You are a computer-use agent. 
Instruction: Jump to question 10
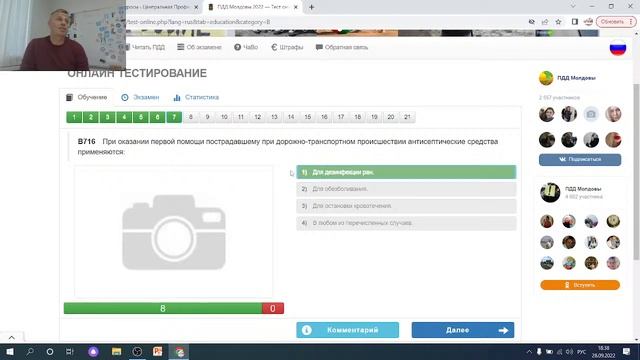pos(224,117)
